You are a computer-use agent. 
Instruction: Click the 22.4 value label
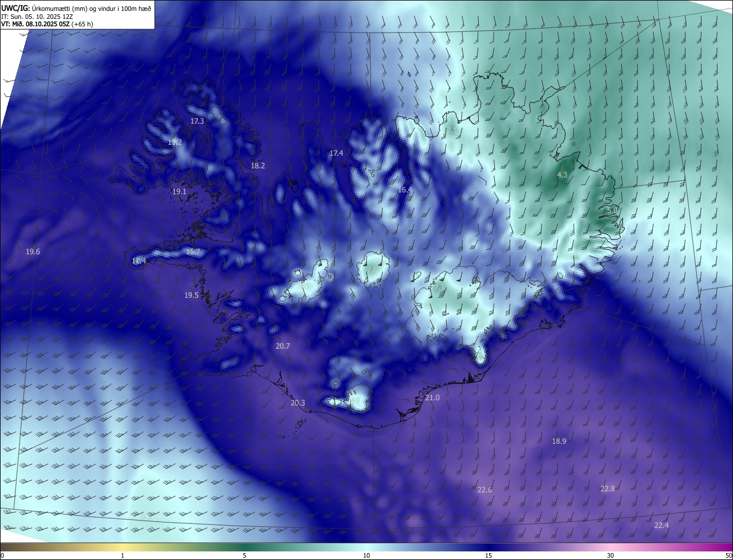(661, 525)
